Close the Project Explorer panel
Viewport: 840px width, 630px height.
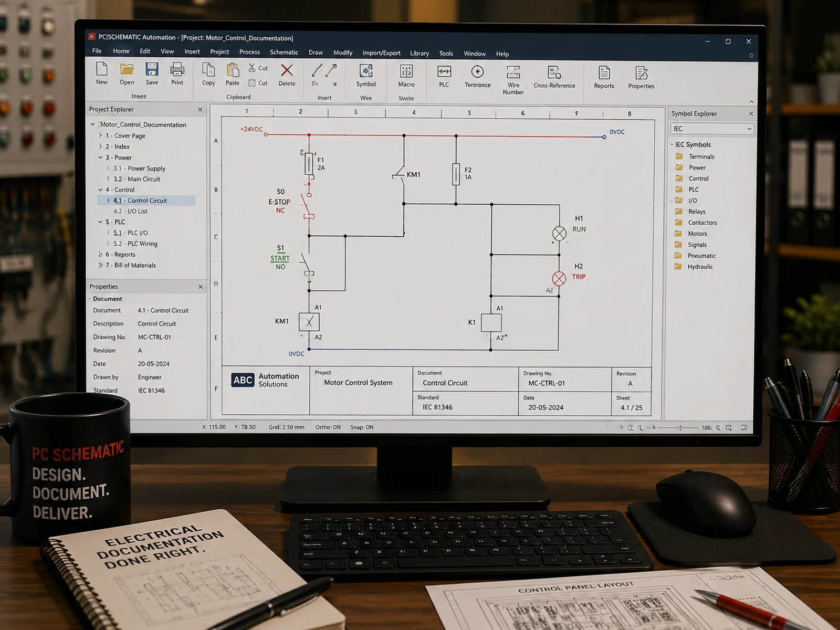pos(200,109)
